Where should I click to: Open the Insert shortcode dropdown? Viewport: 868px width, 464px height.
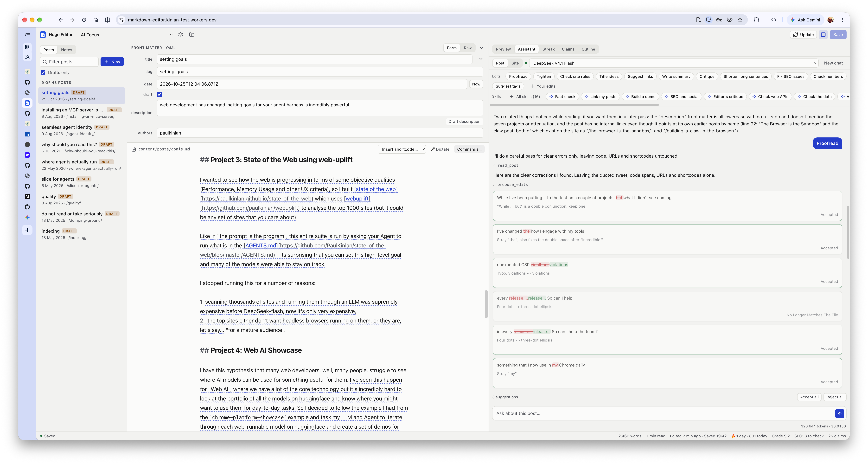(x=402, y=149)
